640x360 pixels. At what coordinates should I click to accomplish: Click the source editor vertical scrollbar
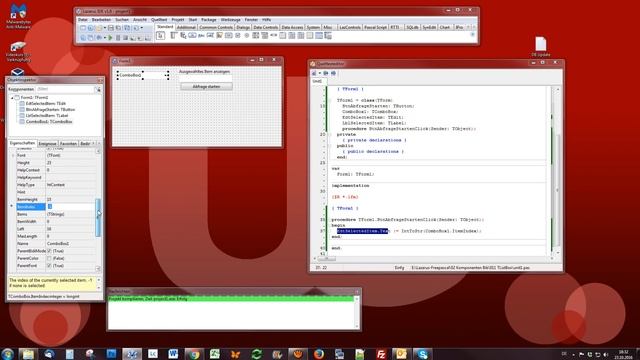point(558,170)
